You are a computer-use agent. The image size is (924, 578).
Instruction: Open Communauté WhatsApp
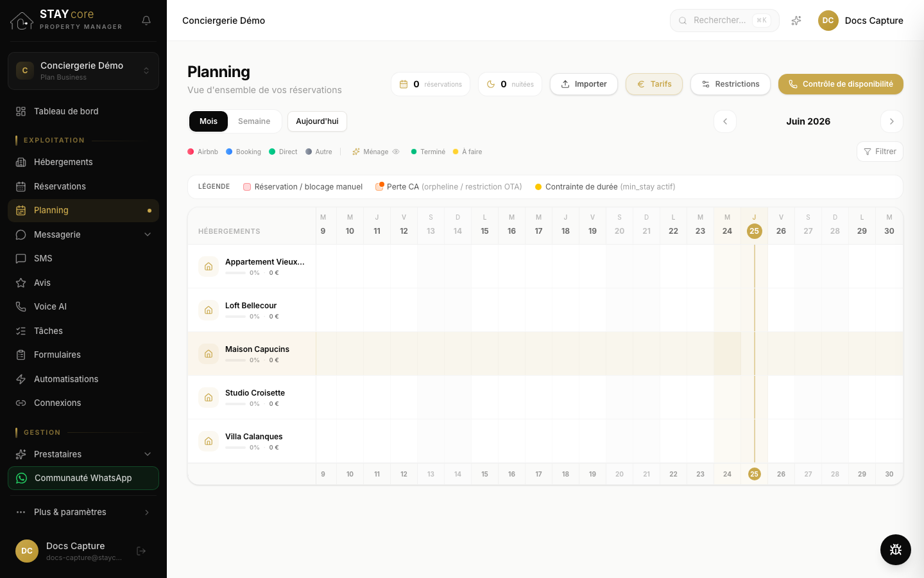[x=83, y=478]
